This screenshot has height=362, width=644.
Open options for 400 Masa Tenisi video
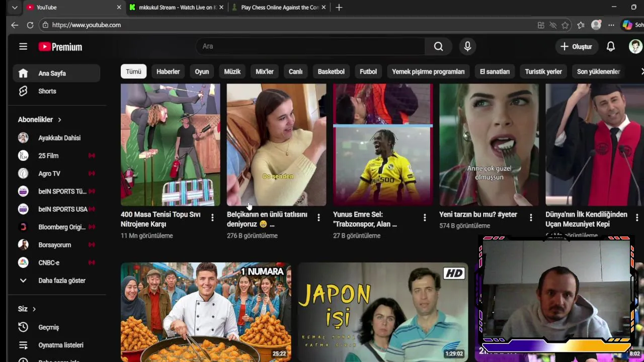tap(212, 217)
